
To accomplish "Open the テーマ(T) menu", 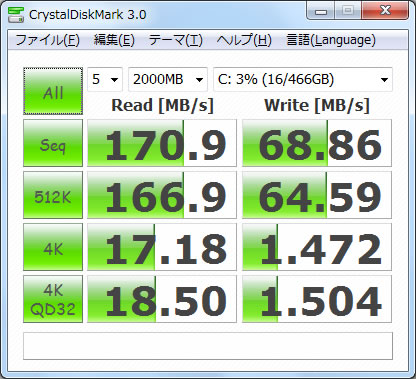I will point(175,40).
